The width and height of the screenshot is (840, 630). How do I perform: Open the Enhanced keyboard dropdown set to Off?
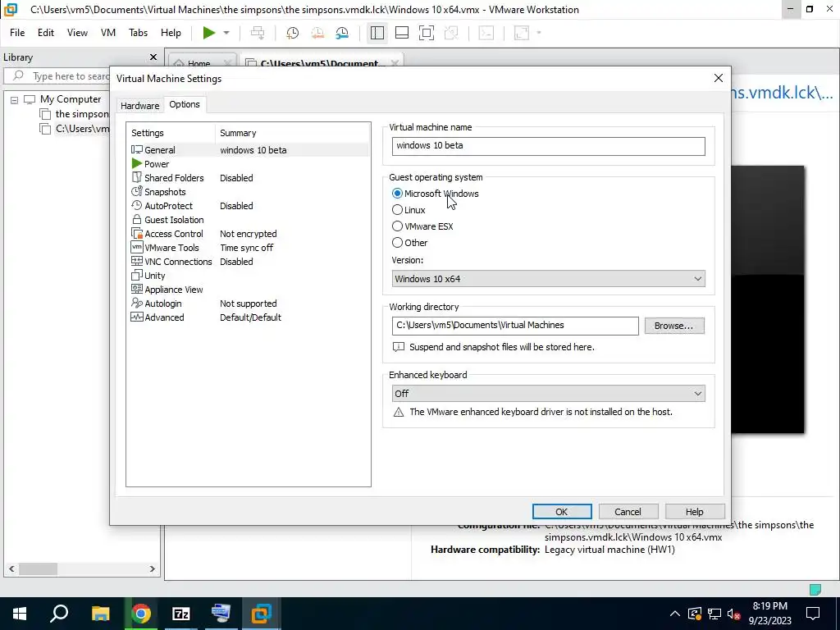[548, 393]
